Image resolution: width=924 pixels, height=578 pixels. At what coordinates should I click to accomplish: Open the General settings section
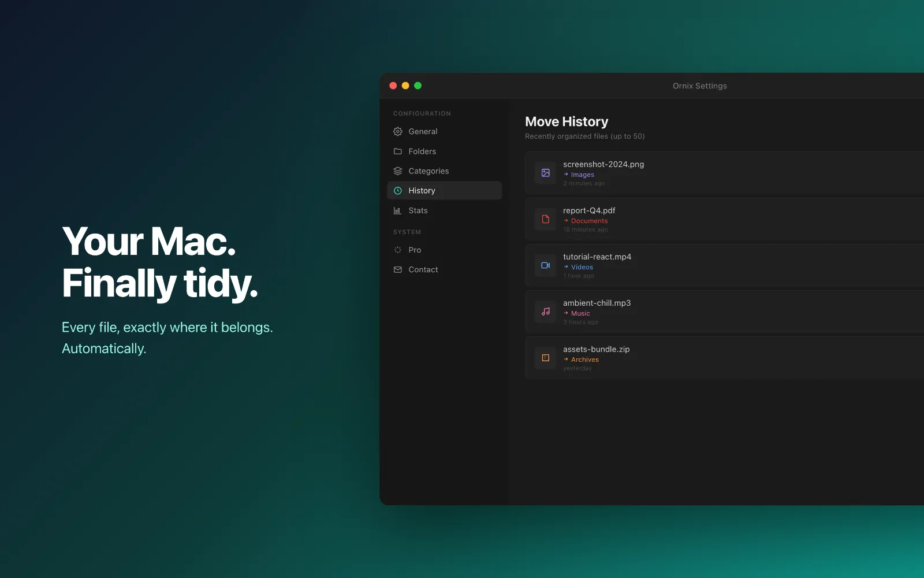(x=445, y=132)
